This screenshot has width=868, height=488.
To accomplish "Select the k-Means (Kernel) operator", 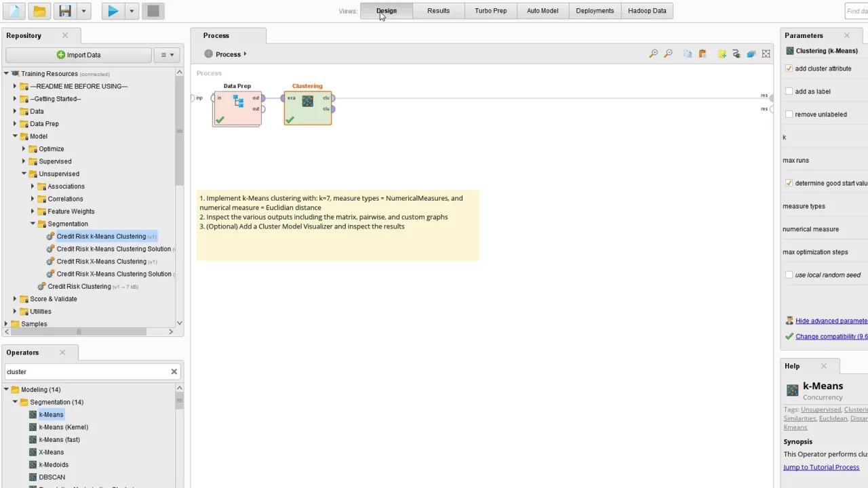I will (x=64, y=427).
